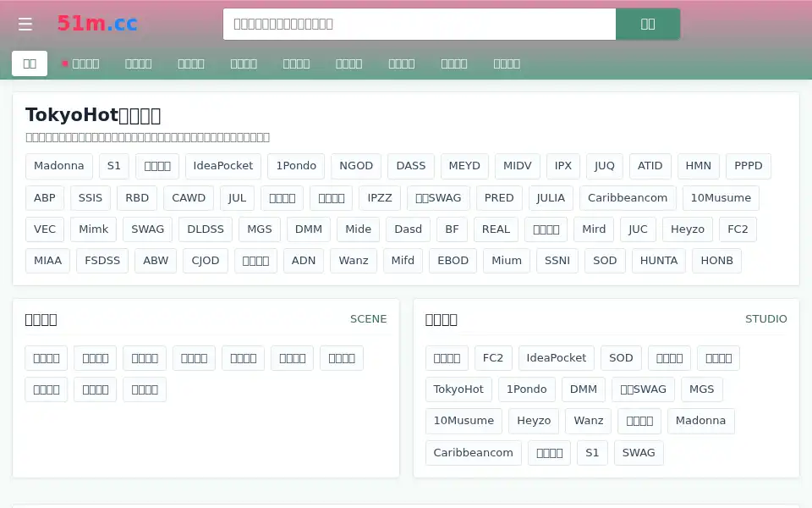Open 1Pondo in the STUDIO panel

pos(527,389)
